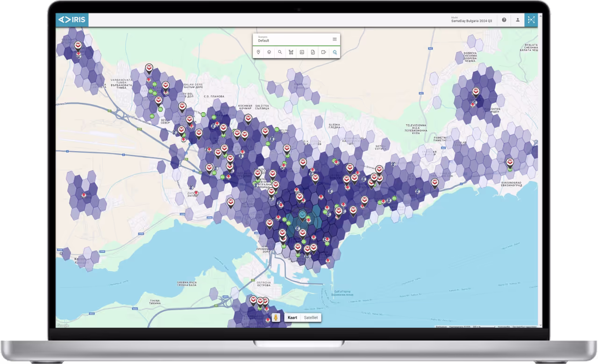Viewport: 598px width, 364px height.
Task: Open the chart report icon
Action: tap(302, 52)
